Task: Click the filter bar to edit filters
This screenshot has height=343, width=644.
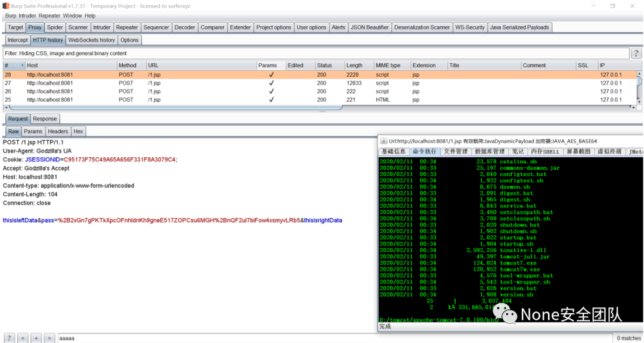Action: point(316,54)
